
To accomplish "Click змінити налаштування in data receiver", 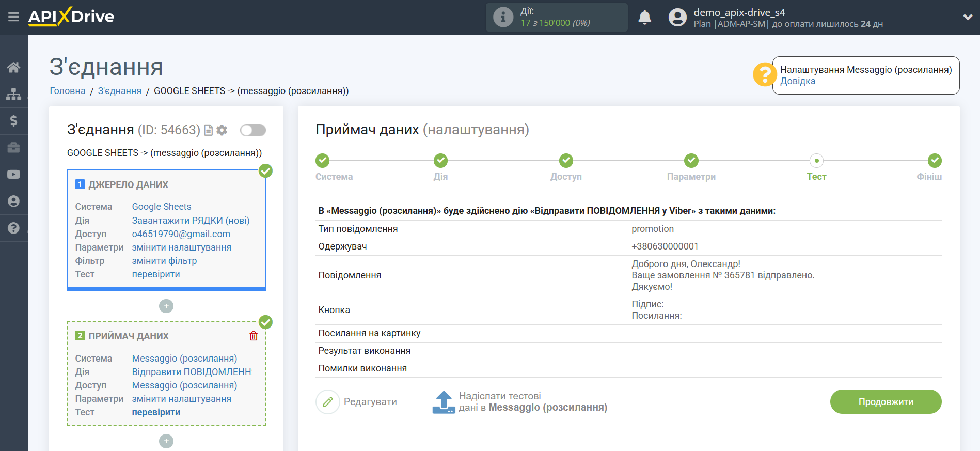I will pyautogui.click(x=182, y=399).
